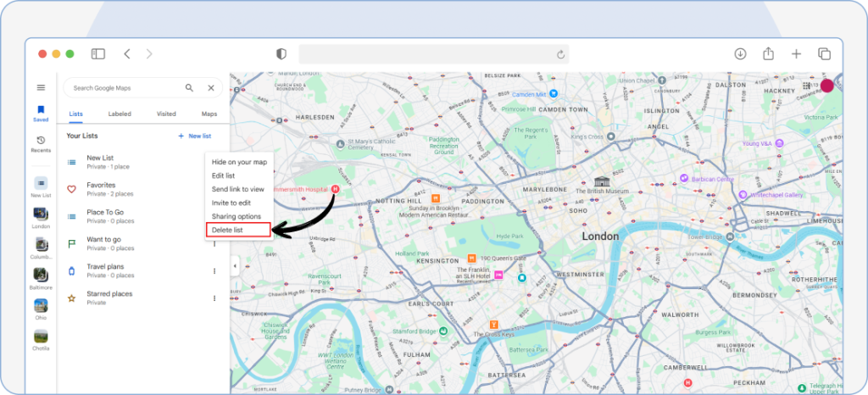The height and width of the screenshot is (395, 868).
Task: Click the Safari share icon
Action: click(768, 53)
